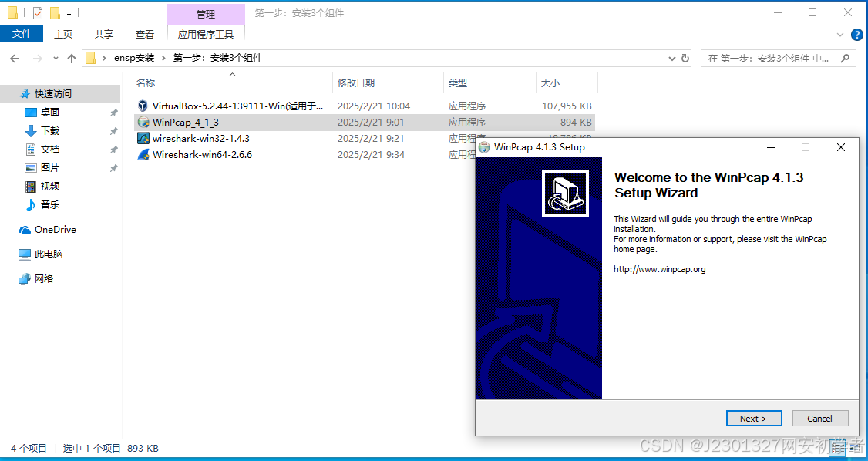Open 网络 in the navigation pane
Viewport: 868px width, 461px height.
(x=44, y=279)
